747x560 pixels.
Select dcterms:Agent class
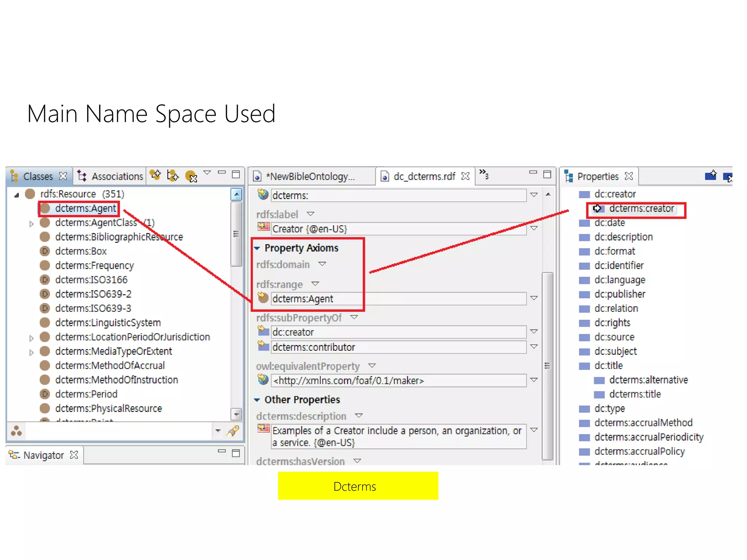click(x=85, y=208)
